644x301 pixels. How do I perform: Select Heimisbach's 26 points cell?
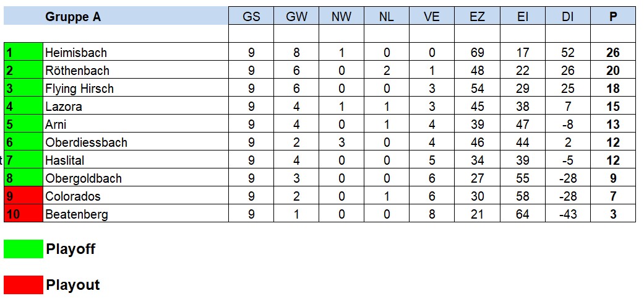pyautogui.click(x=613, y=53)
